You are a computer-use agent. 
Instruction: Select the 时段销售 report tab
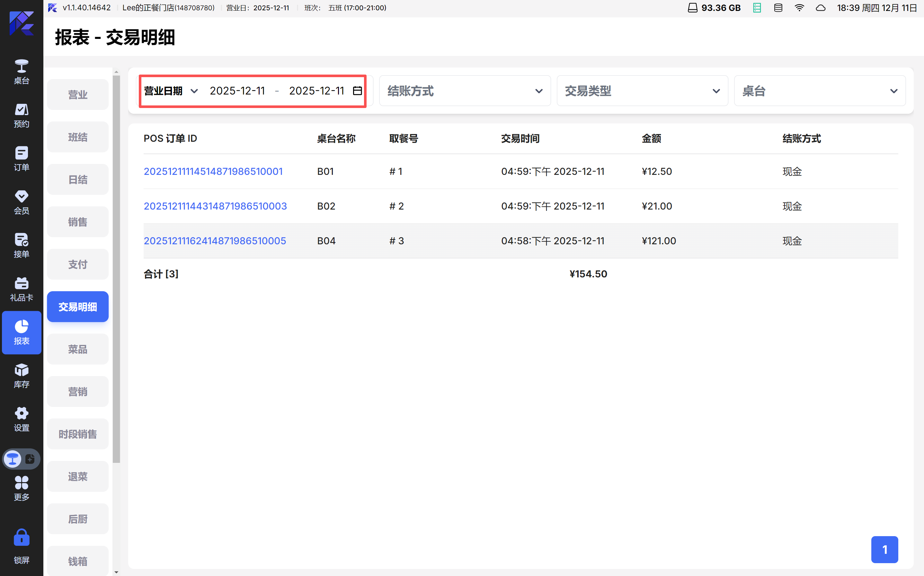tap(78, 434)
